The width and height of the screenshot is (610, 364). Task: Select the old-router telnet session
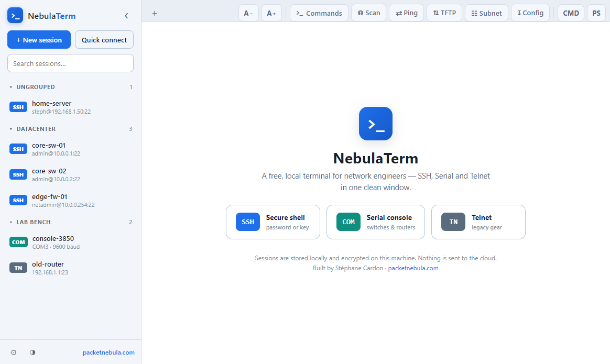tap(70, 268)
